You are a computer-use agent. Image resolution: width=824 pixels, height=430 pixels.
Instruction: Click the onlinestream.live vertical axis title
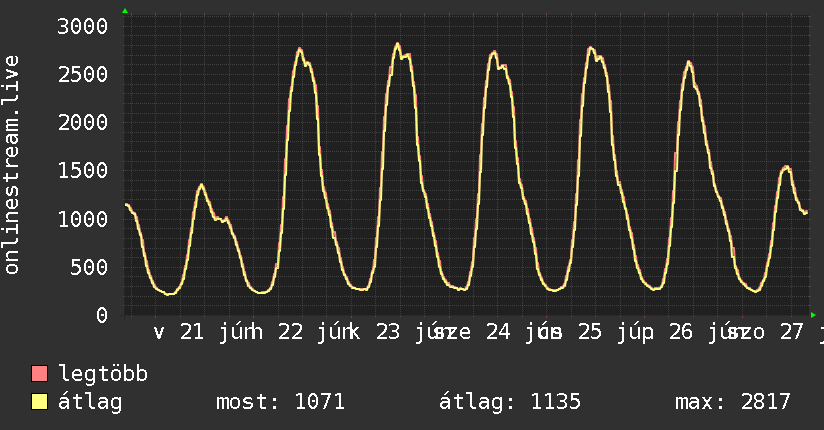coord(11,165)
